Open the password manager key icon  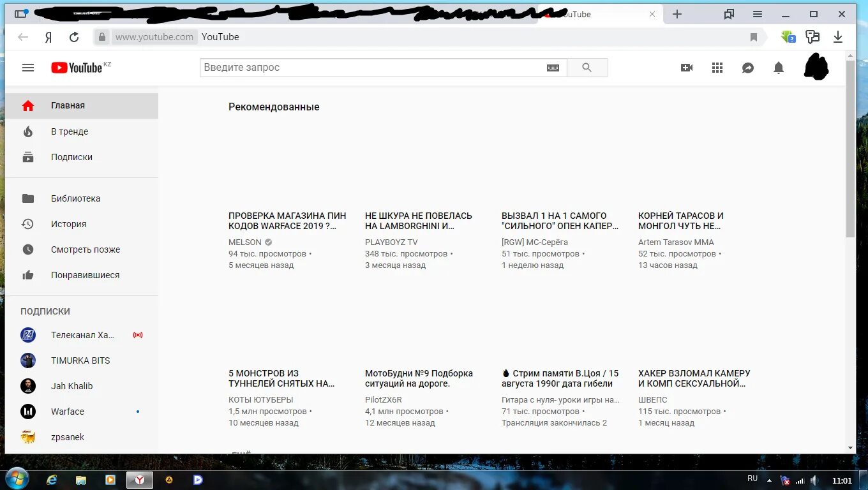tap(812, 37)
